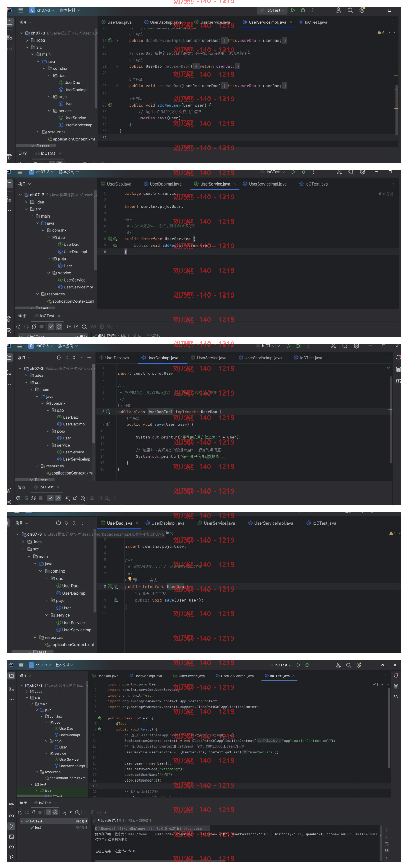The image size is (408, 868).
Task: Close the active UserServiceImpl.java tab
Action: 291,22
